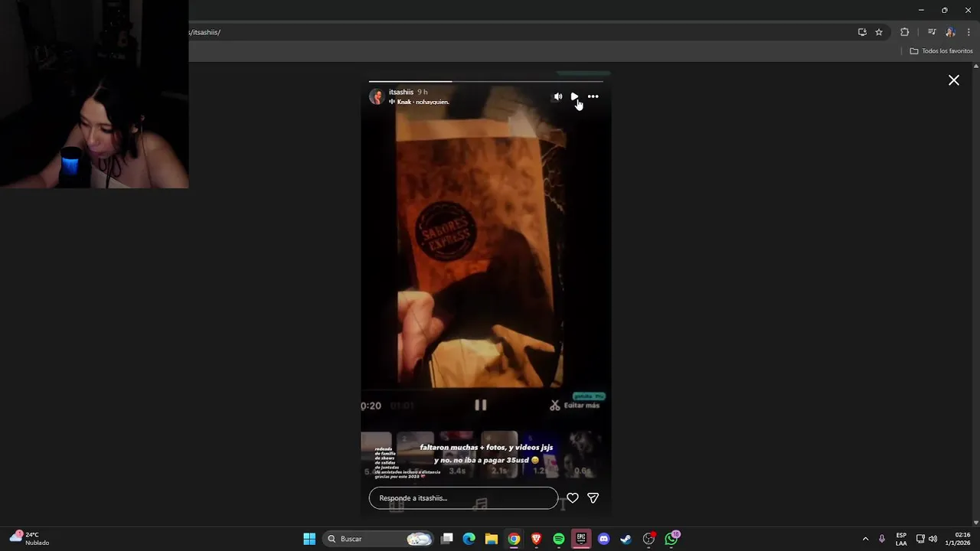980x551 pixels.
Task: Open the itsashiis username link
Action: click(401, 92)
